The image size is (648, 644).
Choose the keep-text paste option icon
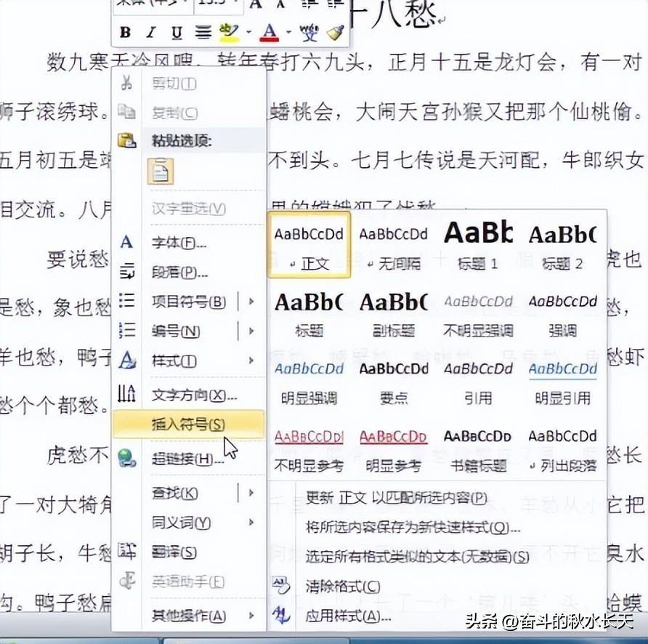pos(161,172)
